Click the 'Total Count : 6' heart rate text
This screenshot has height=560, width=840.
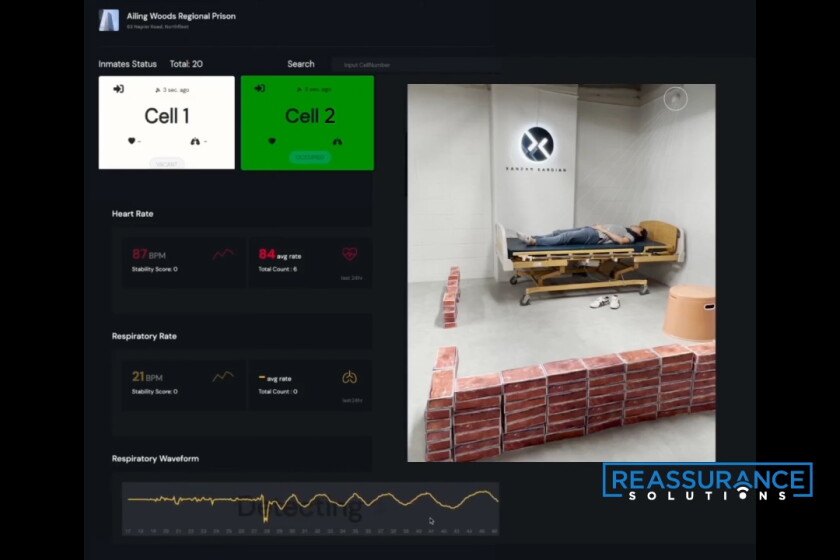point(278,269)
